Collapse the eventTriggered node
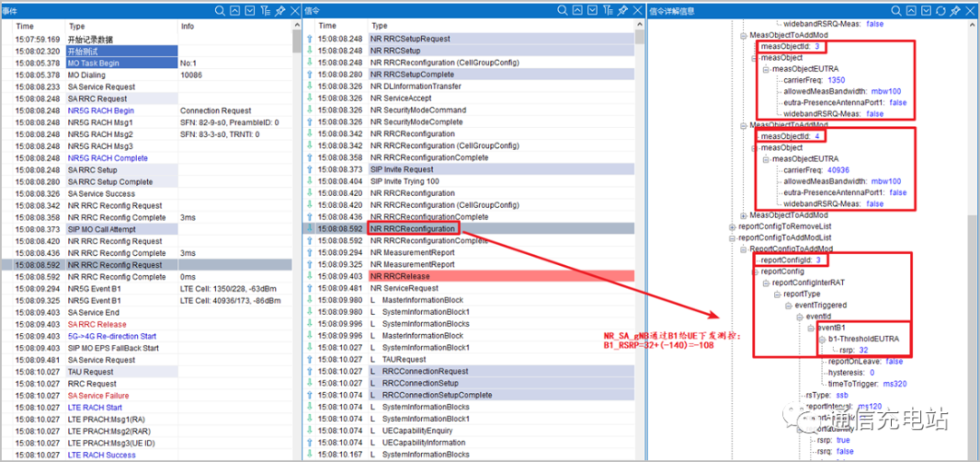Viewport: 980px width, 462px height. click(x=789, y=305)
